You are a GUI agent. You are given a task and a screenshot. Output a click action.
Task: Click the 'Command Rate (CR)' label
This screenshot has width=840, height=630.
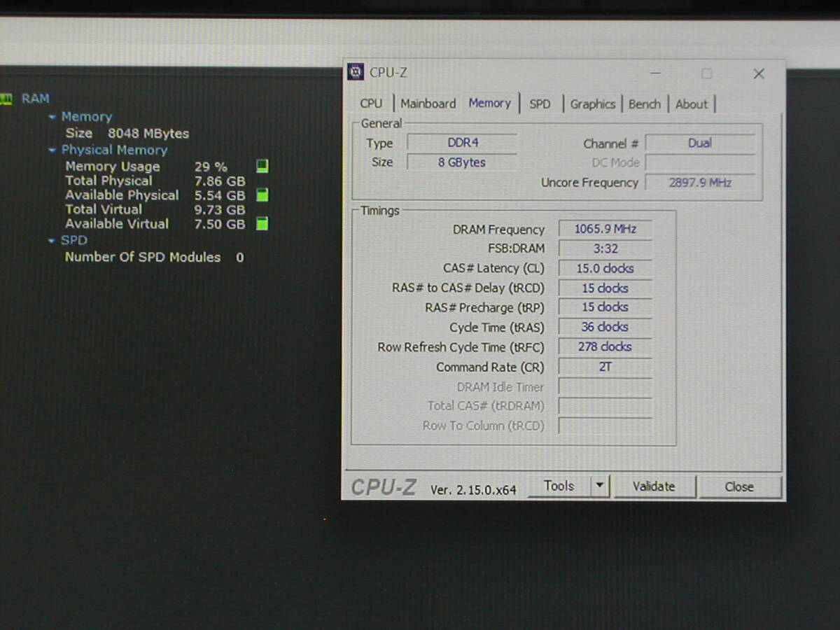[490, 367]
